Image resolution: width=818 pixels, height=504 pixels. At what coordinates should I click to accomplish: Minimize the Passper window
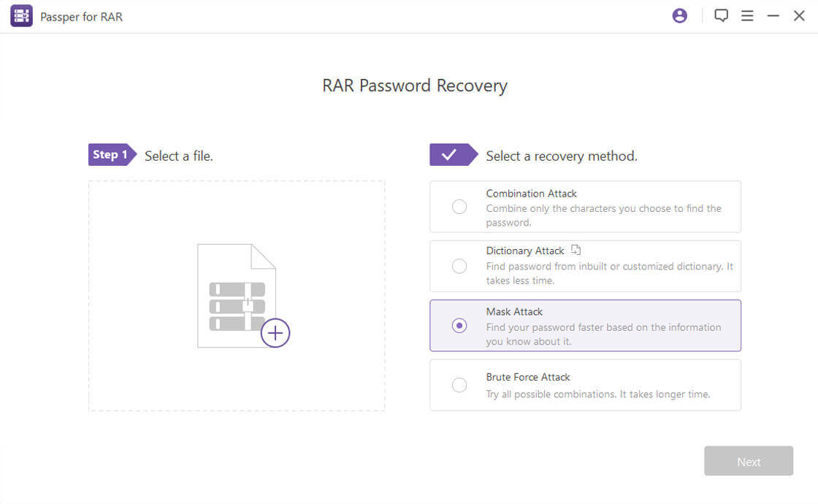[773, 16]
